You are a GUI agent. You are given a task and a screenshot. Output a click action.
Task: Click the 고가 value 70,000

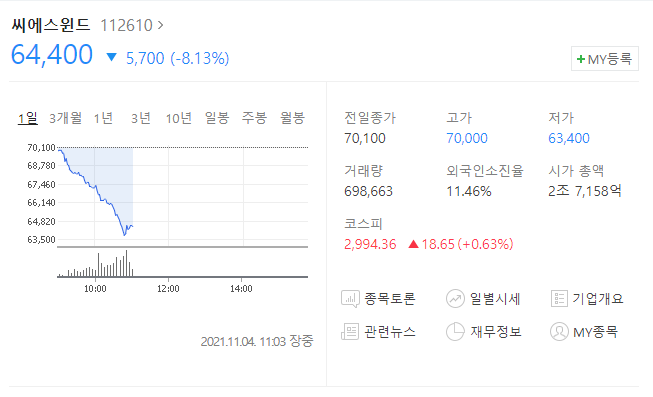pyautogui.click(x=467, y=138)
